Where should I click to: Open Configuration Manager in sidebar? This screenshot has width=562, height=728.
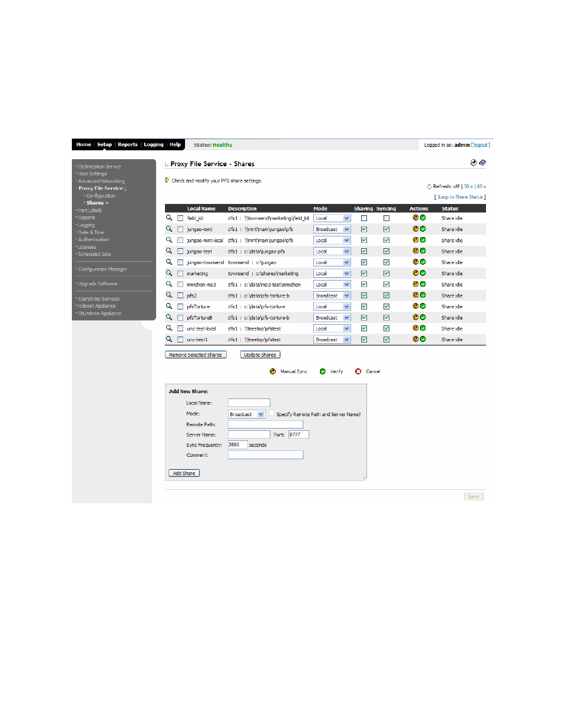pos(103,269)
